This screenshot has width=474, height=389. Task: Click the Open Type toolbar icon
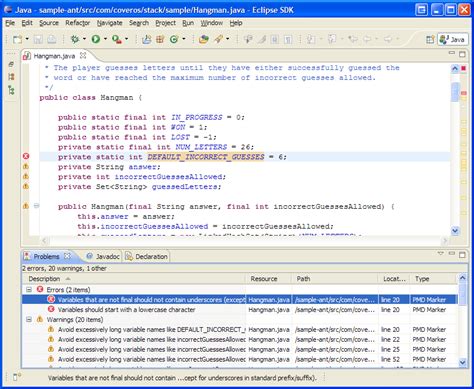coord(203,39)
